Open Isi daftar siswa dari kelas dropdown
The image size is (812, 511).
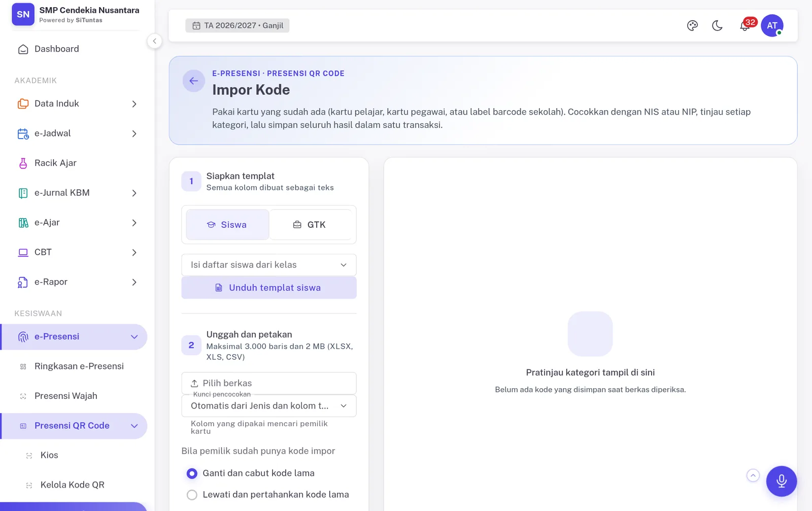[x=269, y=265]
